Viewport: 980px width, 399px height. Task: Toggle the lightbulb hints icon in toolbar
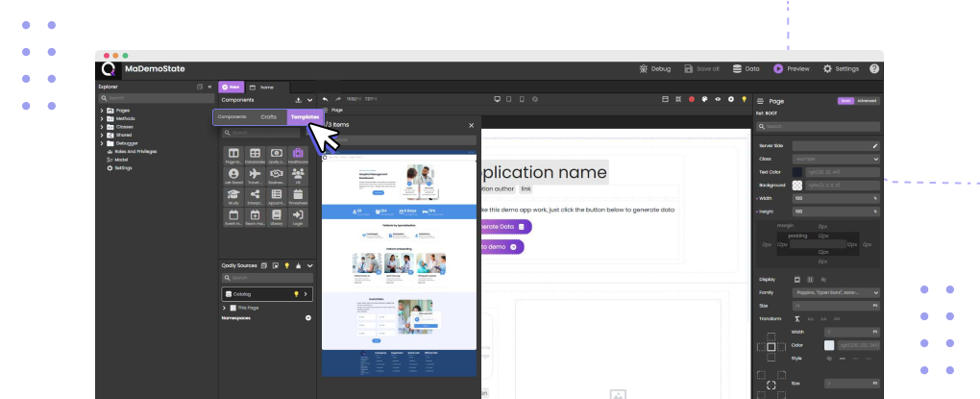click(745, 99)
